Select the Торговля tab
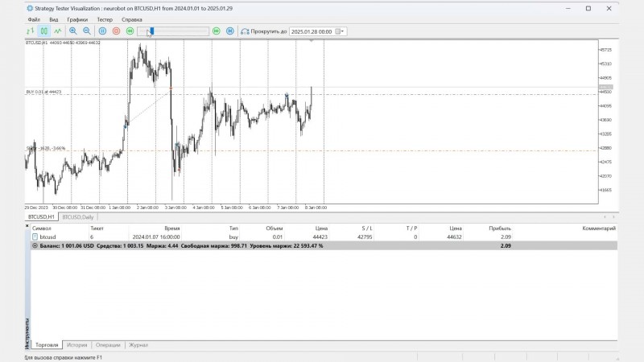Image resolution: width=644 pixels, height=362 pixels. pyautogui.click(x=47, y=345)
